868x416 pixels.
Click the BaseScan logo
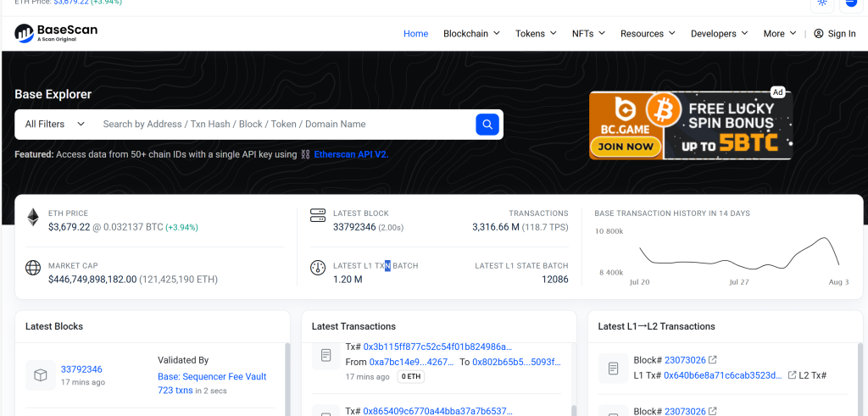[x=56, y=33]
